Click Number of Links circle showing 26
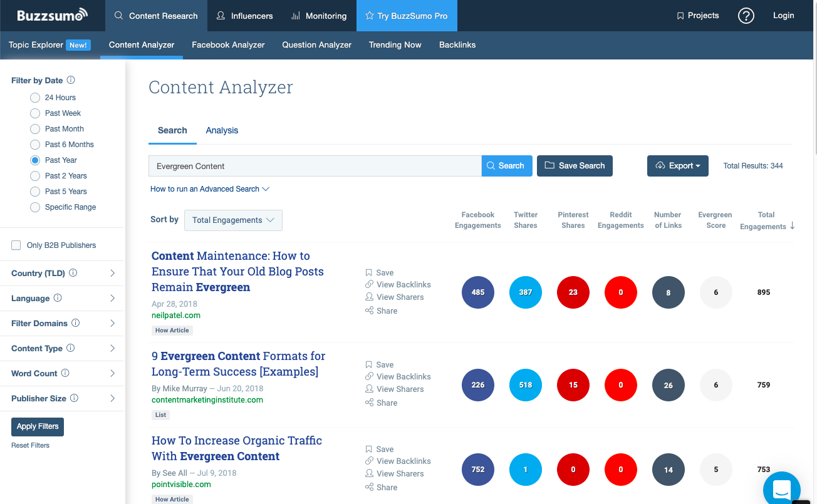This screenshot has height=504, width=817. click(669, 385)
